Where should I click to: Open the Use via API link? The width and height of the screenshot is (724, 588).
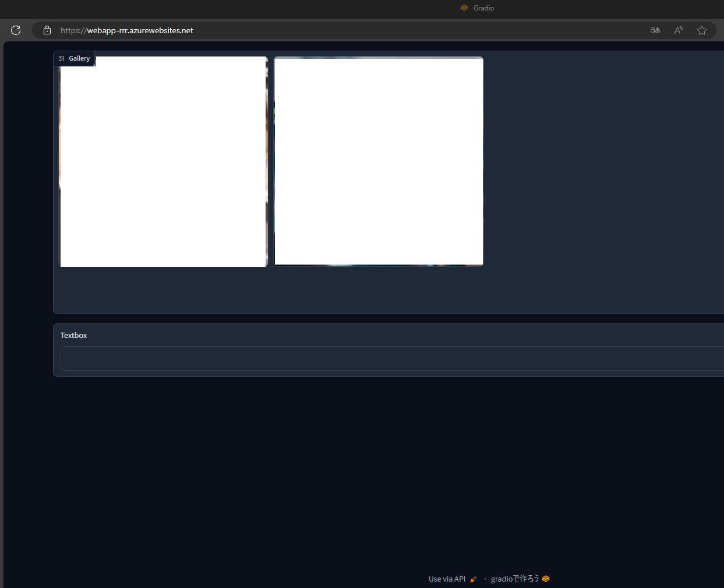coord(446,579)
